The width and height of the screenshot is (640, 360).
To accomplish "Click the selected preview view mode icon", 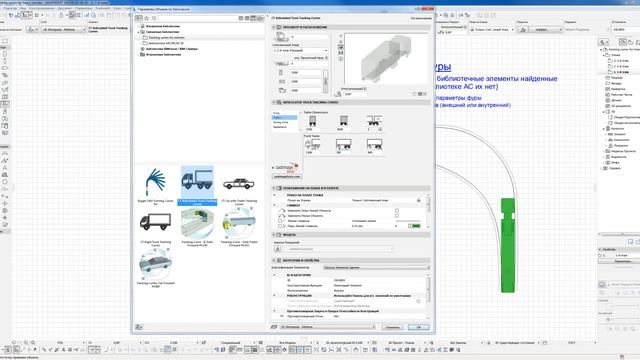I will tap(341, 47).
